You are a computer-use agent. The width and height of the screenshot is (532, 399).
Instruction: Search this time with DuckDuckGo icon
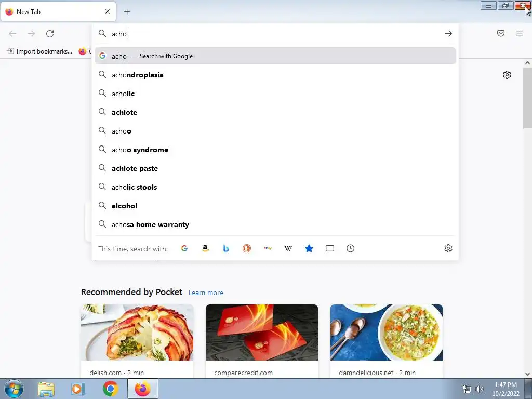[247, 248]
